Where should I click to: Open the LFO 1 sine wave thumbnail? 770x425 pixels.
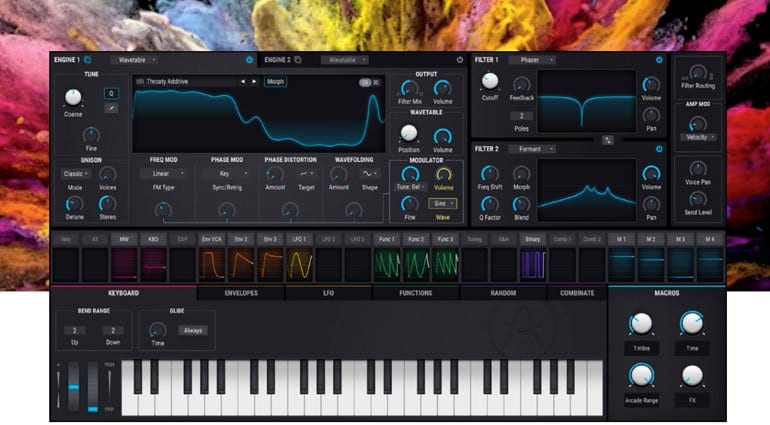299,264
